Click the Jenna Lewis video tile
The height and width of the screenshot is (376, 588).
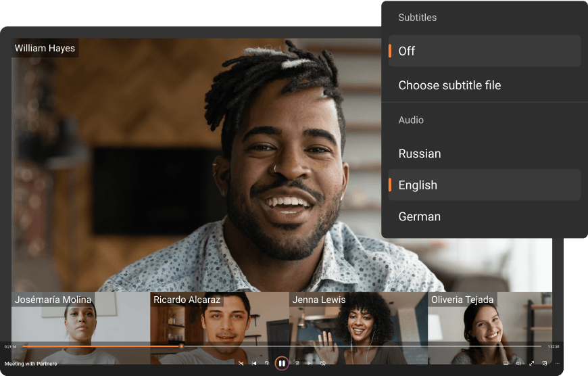[x=358, y=329]
